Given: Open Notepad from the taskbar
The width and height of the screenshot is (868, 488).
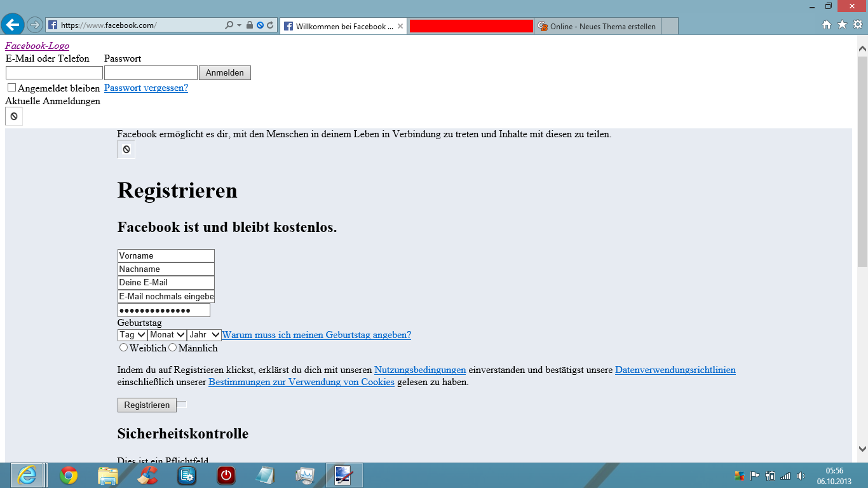Looking at the screenshot, I should 265,475.
